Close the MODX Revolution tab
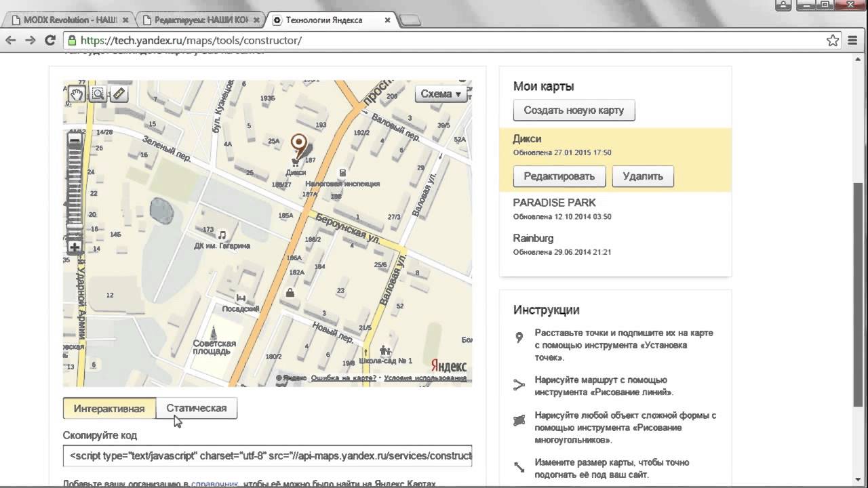The image size is (868, 488). tap(125, 20)
